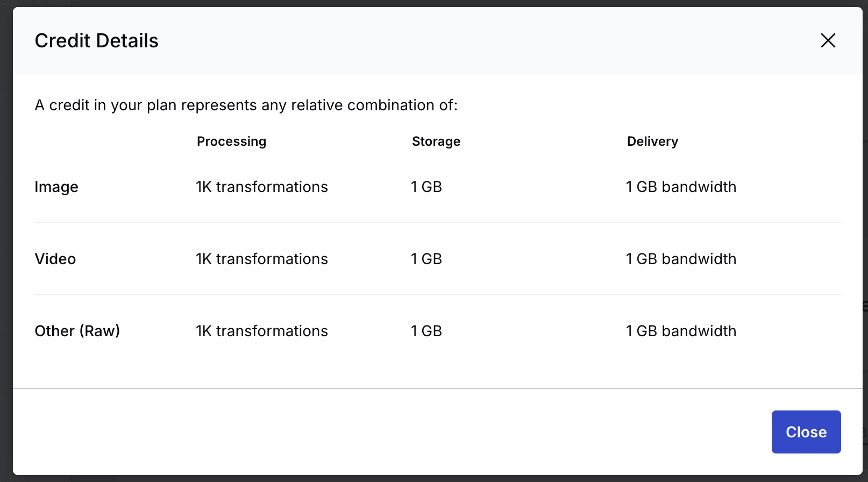Screen dimensions: 868x482
Task: Select the Delivery column header
Action: [x=652, y=141]
